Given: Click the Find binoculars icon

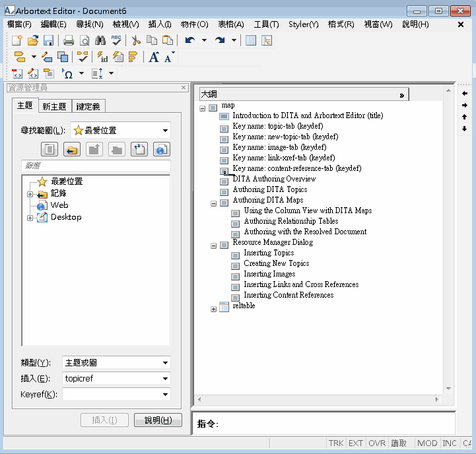Looking at the screenshot, I should pyautogui.click(x=100, y=40).
